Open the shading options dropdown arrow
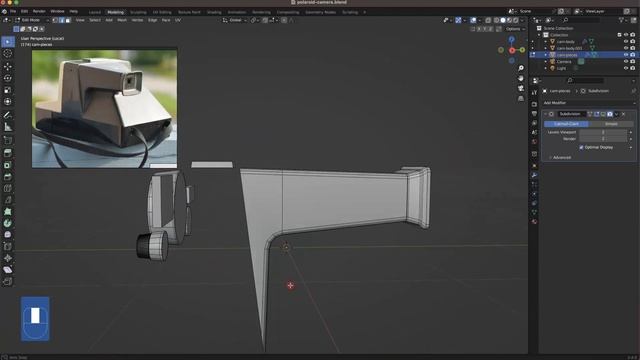Screen dimensions: 640x360 [522, 20]
